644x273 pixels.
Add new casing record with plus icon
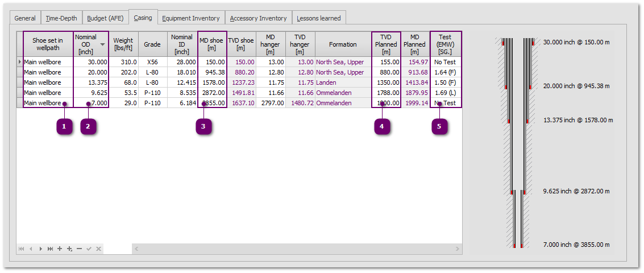click(x=60, y=249)
